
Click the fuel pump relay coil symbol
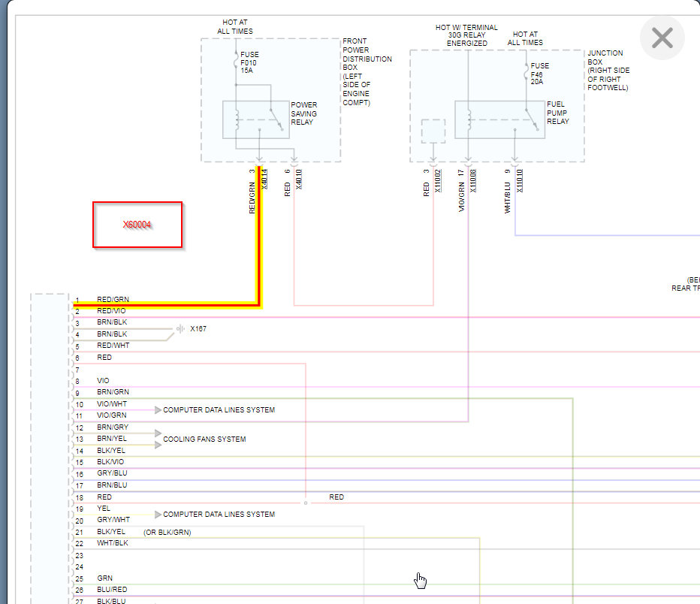coord(469,119)
